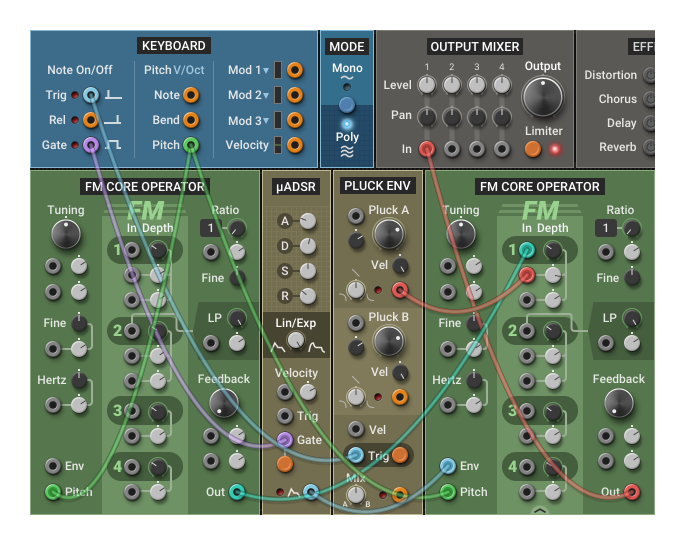Click the red Pluck A output jack

coord(400,291)
